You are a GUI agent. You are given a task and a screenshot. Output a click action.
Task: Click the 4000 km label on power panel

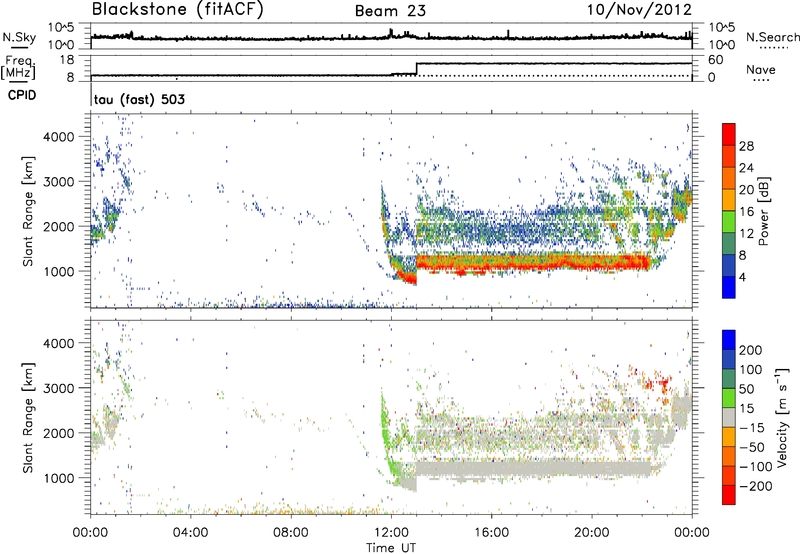click(59, 137)
